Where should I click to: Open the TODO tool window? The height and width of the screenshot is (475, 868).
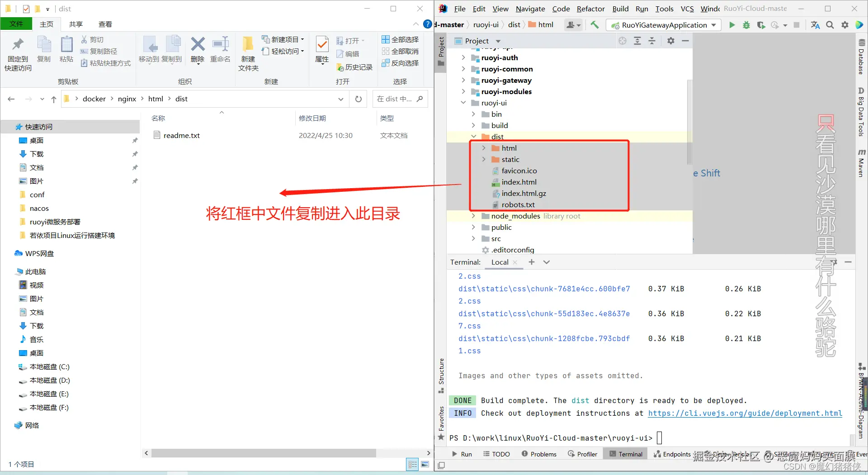(x=496, y=454)
